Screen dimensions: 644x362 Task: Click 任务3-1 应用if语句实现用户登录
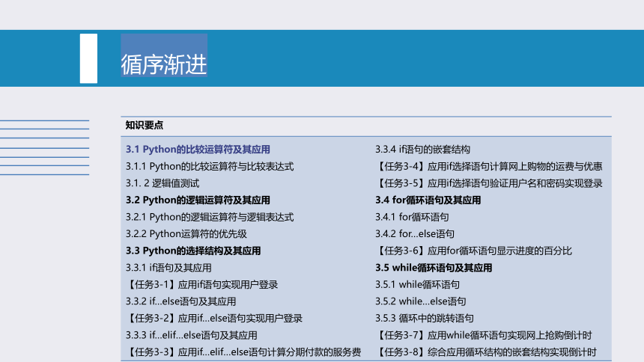pyautogui.click(x=201, y=284)
